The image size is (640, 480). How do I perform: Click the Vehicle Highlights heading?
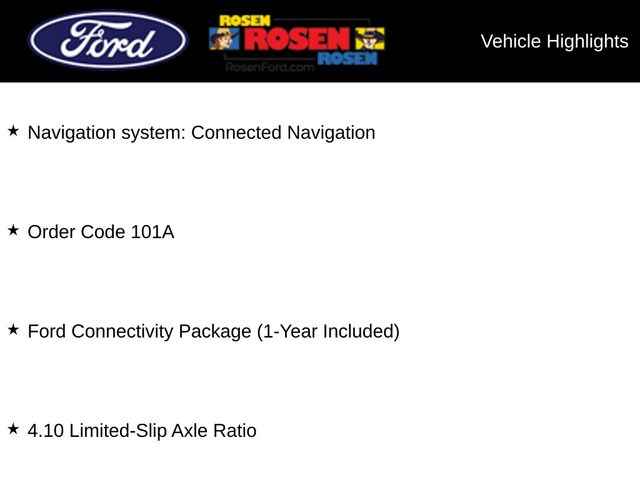click(554, 41)
